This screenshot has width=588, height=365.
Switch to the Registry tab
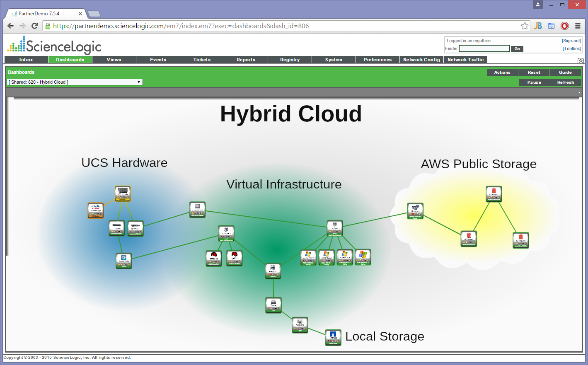(290, 60)
